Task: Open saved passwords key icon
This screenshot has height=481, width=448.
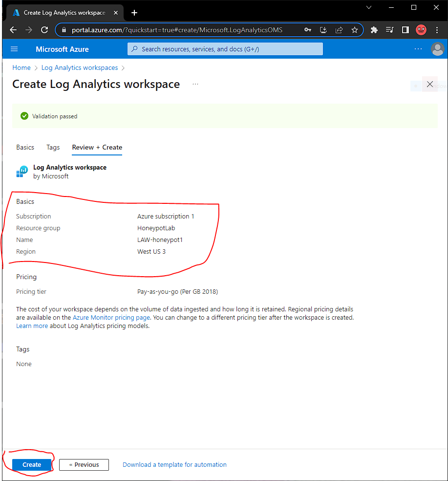Action: [x=308, y=30]
